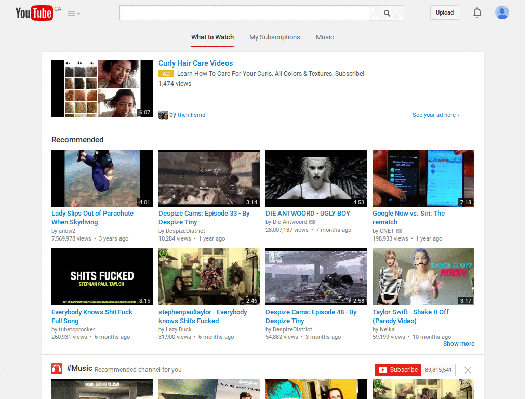The width and height of the screenshot is (532, 399).
Task: Open Everybody Knows Shit Fuck Full Song
Action: 92,316
